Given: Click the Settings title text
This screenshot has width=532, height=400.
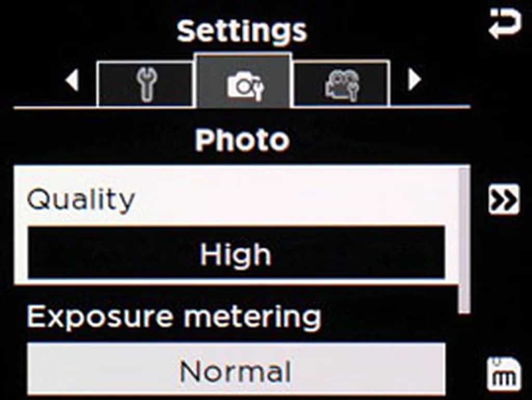Looking at the screenshot, I should tap(242, 31).
